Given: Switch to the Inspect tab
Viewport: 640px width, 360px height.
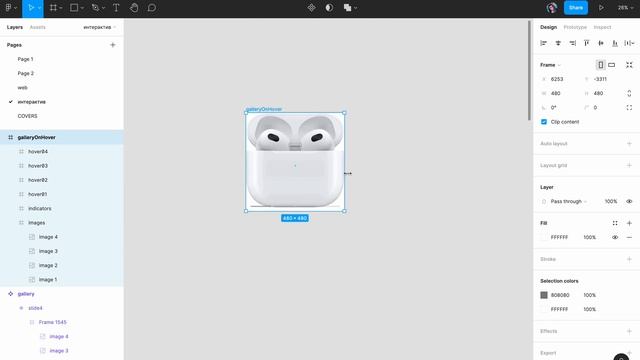Looking at the screenshot, I should [x=602, y=27].
